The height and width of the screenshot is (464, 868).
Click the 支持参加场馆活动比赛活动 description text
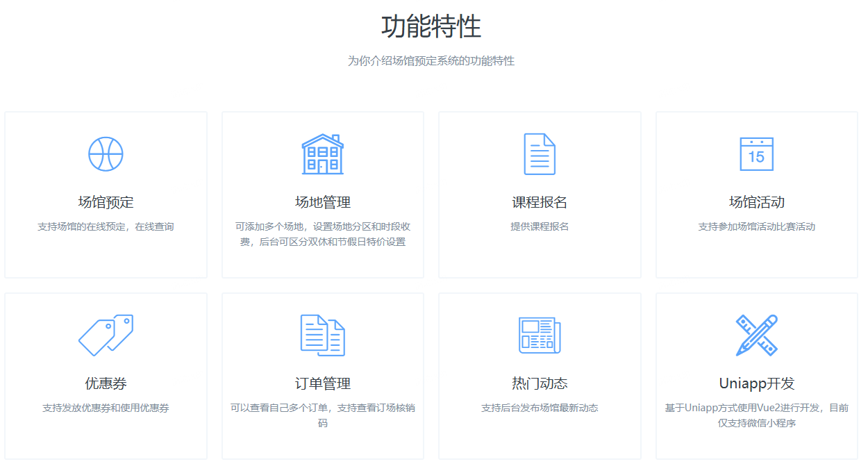[x=756, y=227]
